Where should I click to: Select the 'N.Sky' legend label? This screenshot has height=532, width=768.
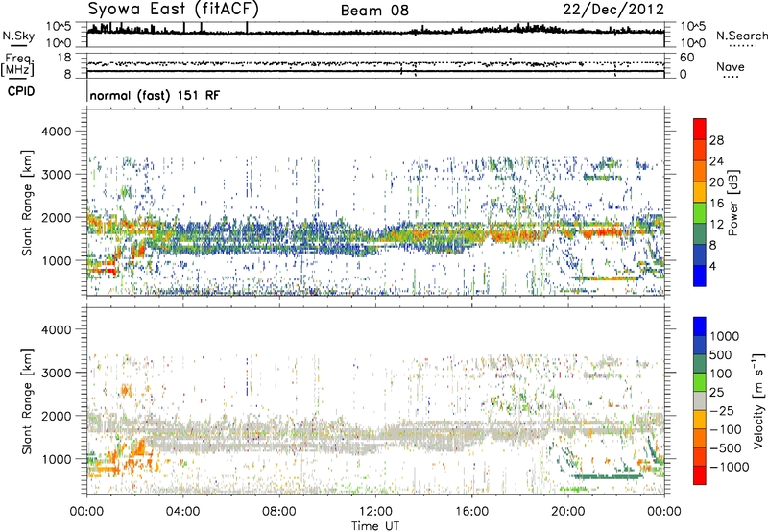[18, 36]
